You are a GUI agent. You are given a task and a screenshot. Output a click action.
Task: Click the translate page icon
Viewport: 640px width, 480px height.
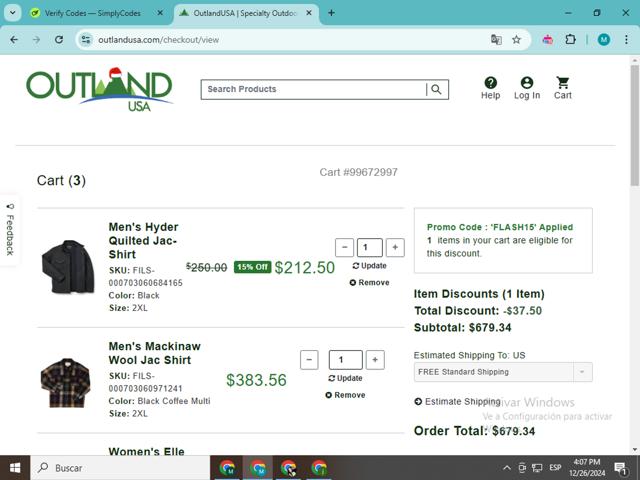(x=496, y=40)
